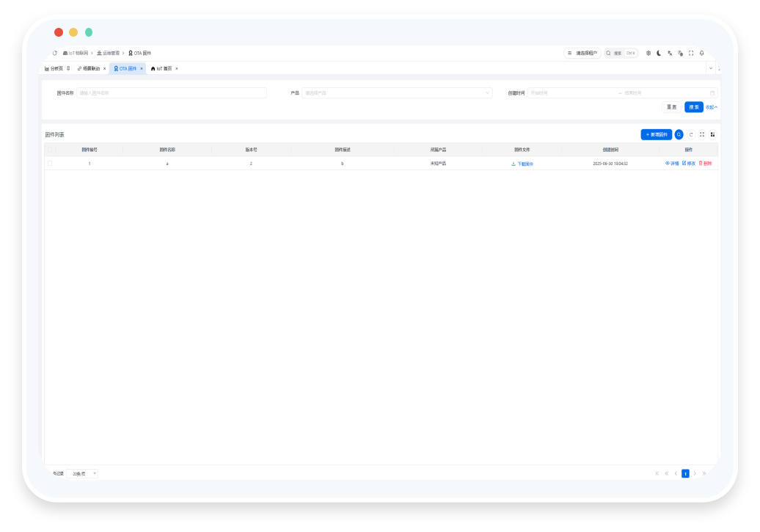Image resolution: width=760 pixels, height=532 pixels.
Task: Refresh the firmware list table
Action: (x=690, y=134)
